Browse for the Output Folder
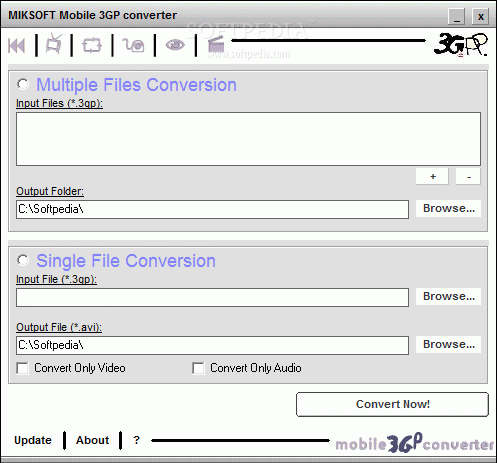Image resolution: width=498 pixels, height=463 pixels. (449, 209)
